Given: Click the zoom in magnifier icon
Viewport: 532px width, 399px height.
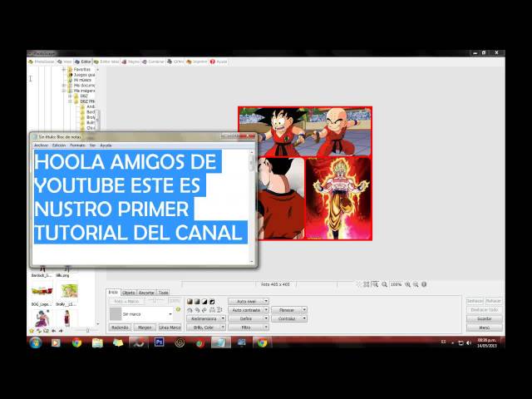Looking at the screenshot, I should 407,284.
